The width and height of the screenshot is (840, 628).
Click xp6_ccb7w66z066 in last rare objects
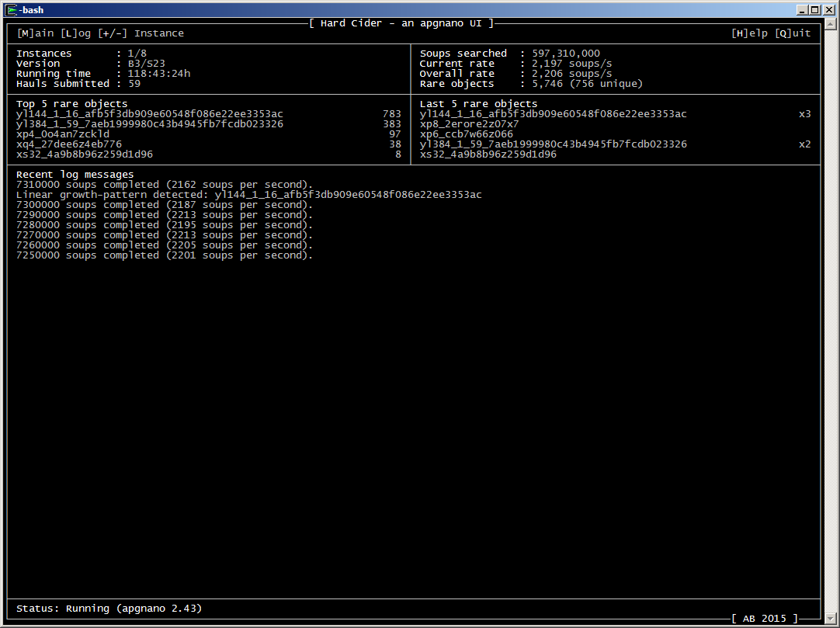click(467, 134)
